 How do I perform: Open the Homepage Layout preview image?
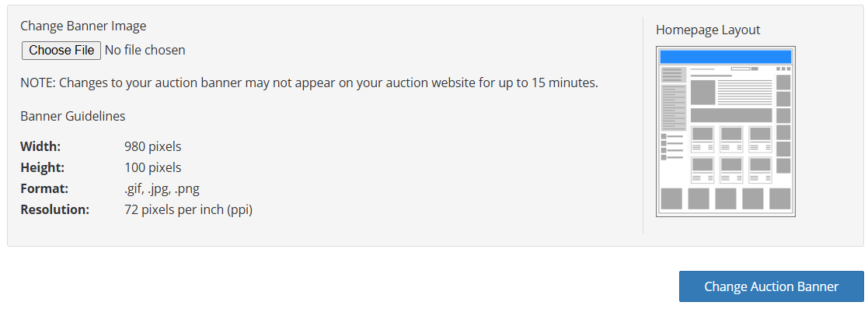725,132
